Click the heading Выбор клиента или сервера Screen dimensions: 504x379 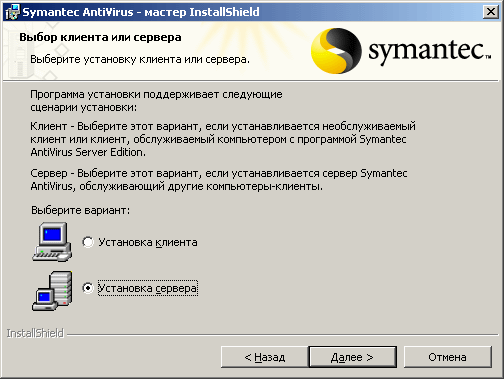100,37
